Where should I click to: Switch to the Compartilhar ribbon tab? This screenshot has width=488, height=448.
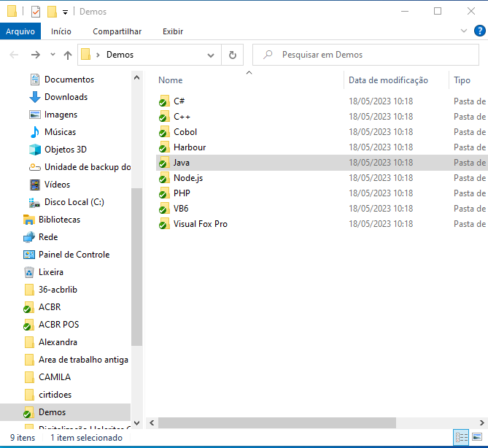coord(117,31)
